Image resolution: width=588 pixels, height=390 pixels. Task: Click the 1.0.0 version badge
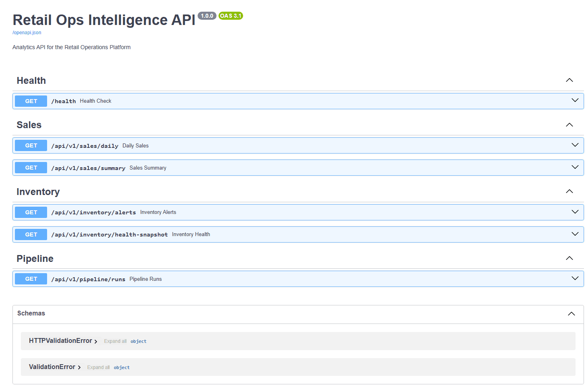click(x=207, y=16)
